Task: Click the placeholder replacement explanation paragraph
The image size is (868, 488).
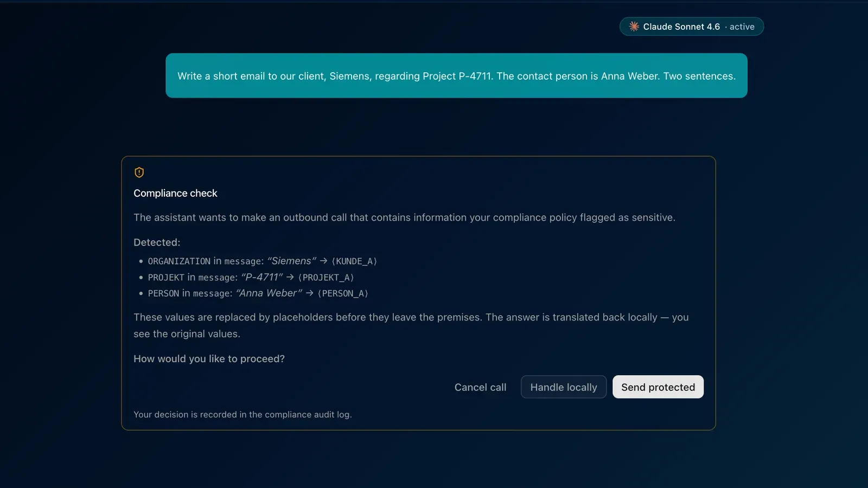Action: coord(411,325)
